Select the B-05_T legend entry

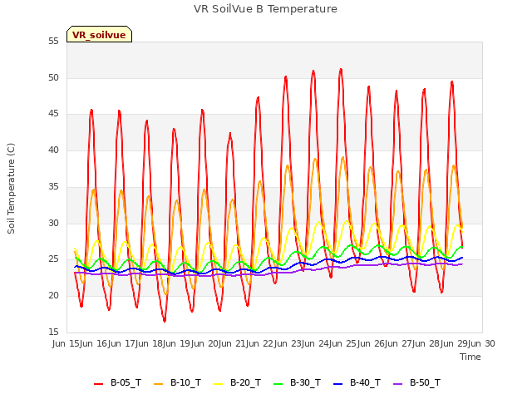tap(117, 383)
